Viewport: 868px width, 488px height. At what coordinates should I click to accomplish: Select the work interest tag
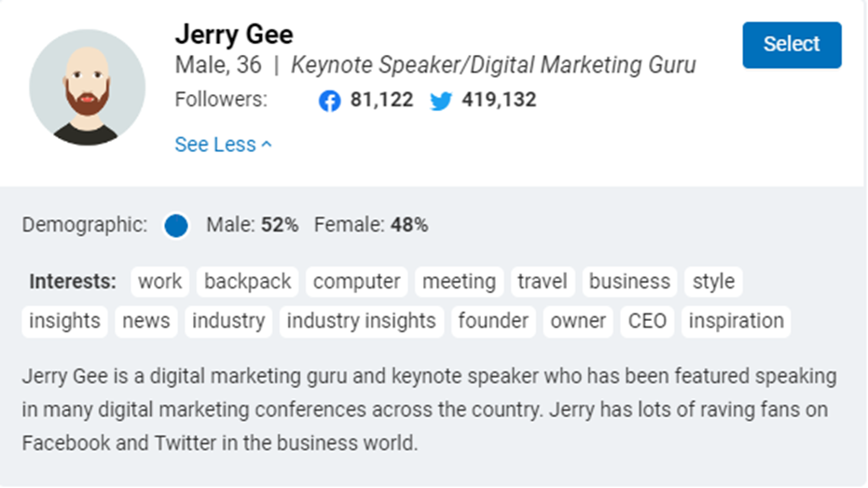click(x=160, y=282)
